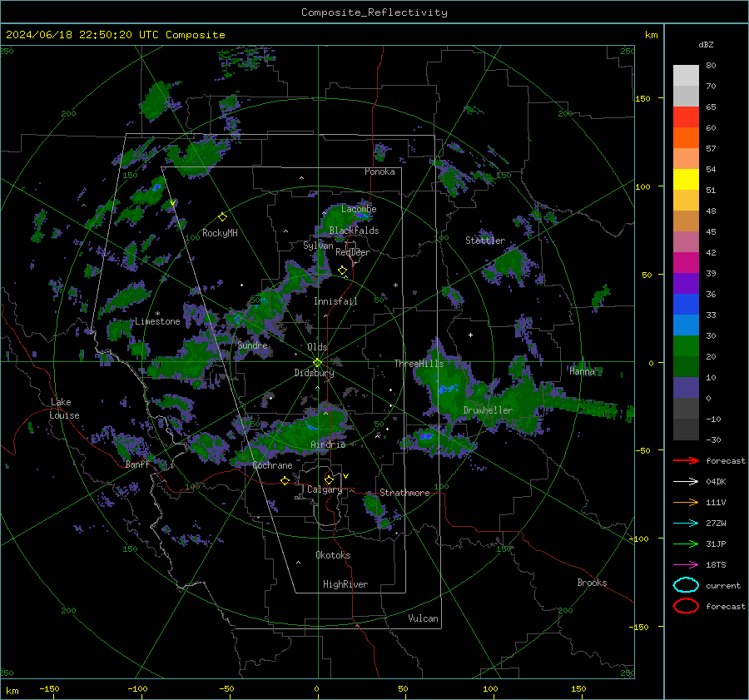The width and height of the screenshot is (749, 700).
Task: Click the HighRiver city label
Action: tap(345, 584)
